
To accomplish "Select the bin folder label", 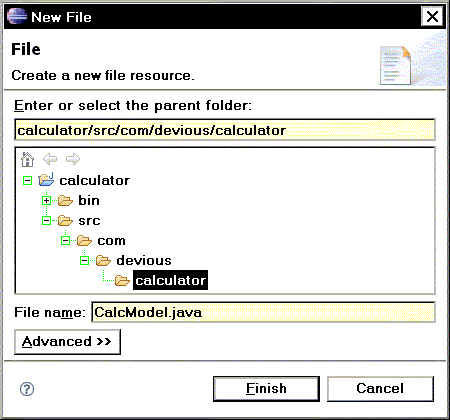I will tap(89, 200).
